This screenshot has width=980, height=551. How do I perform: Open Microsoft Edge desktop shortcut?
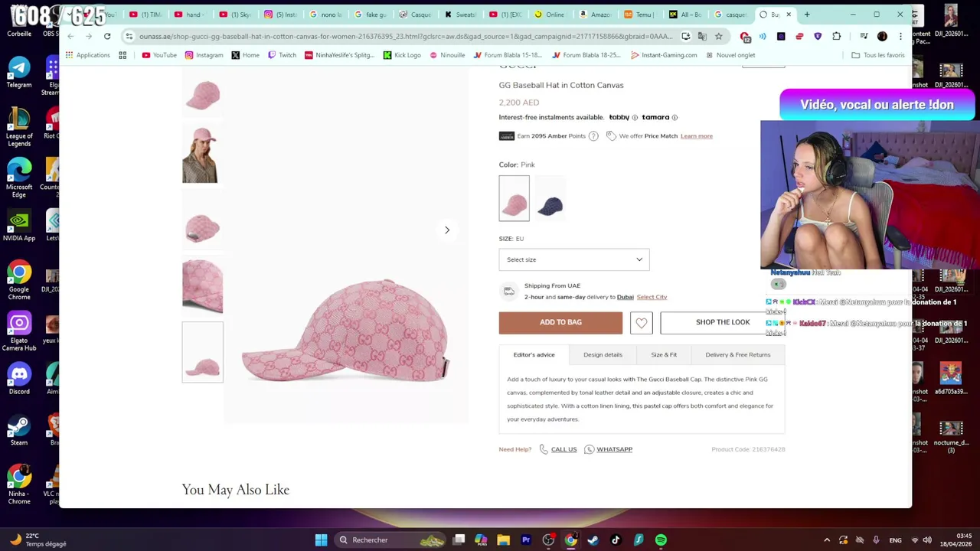(19, 178)
